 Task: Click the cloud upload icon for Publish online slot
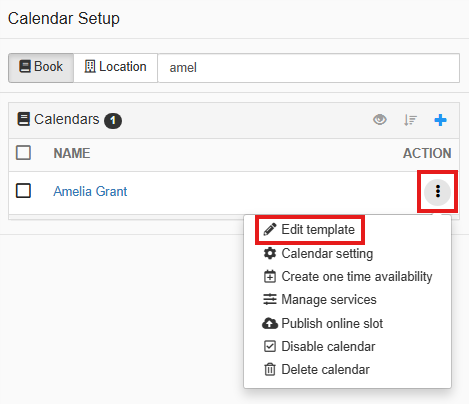pos(270,323)
